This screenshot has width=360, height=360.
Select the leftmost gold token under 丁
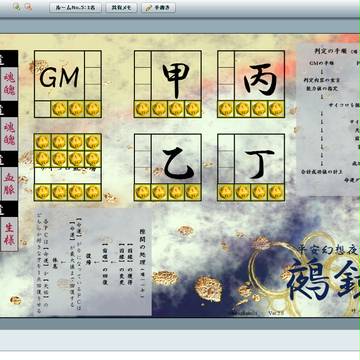[x=226, y=192]
